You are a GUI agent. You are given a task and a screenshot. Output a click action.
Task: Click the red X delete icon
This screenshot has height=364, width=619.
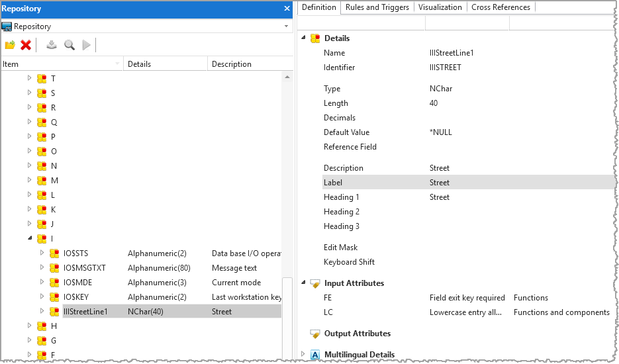pos(26,45)
